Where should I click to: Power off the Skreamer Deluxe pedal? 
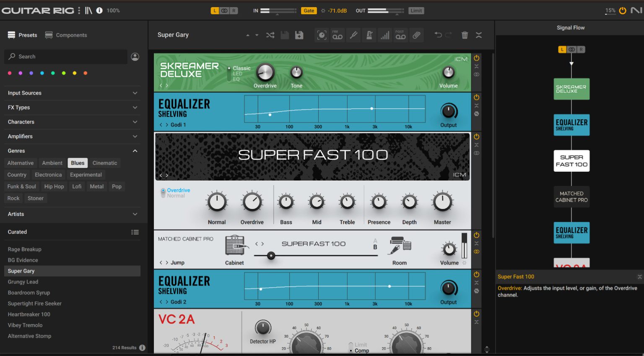476,58
